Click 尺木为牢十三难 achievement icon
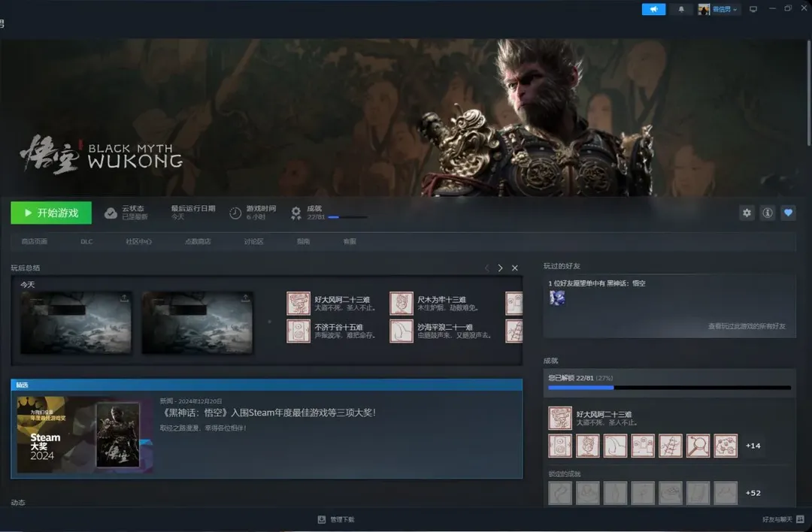Image resolution: width=812 pixels, height=532 pixels. 401,304
